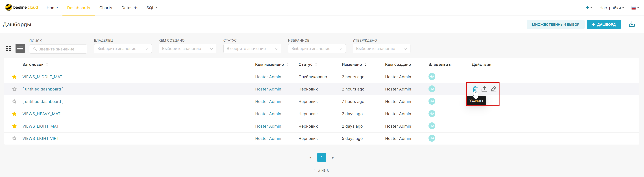Switch to card grid view
The image size is (644, 177).
click(x=8, y=48)
